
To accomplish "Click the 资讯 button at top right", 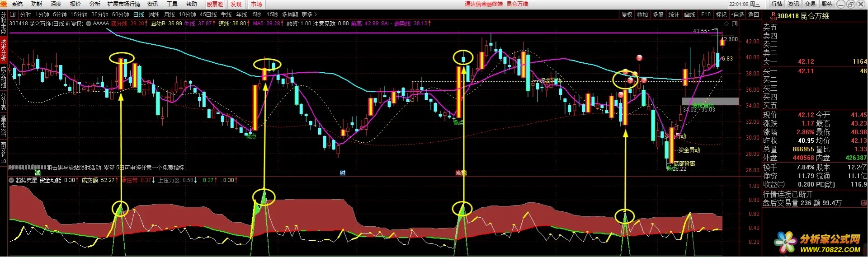I will click(794, 4).
